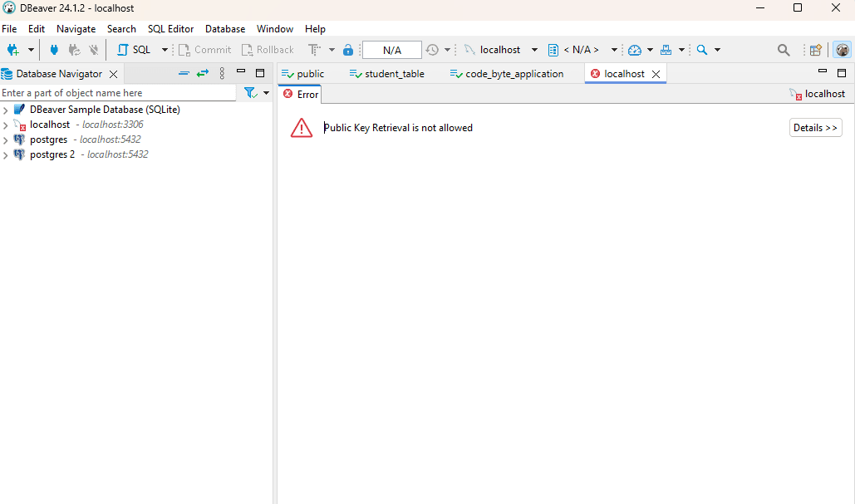Expand DBeaver Sample Database (SQLite) node
Viewport: 855px width, 504px height.
(6, 110)
